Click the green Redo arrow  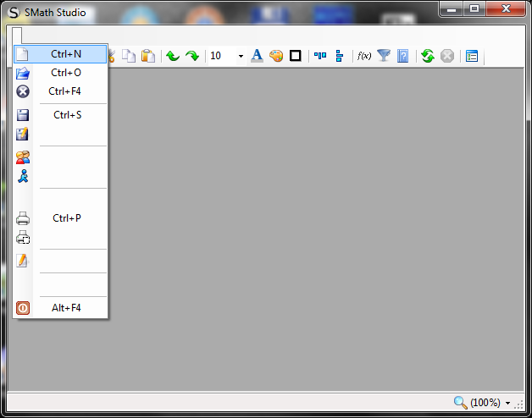point(192,56)
